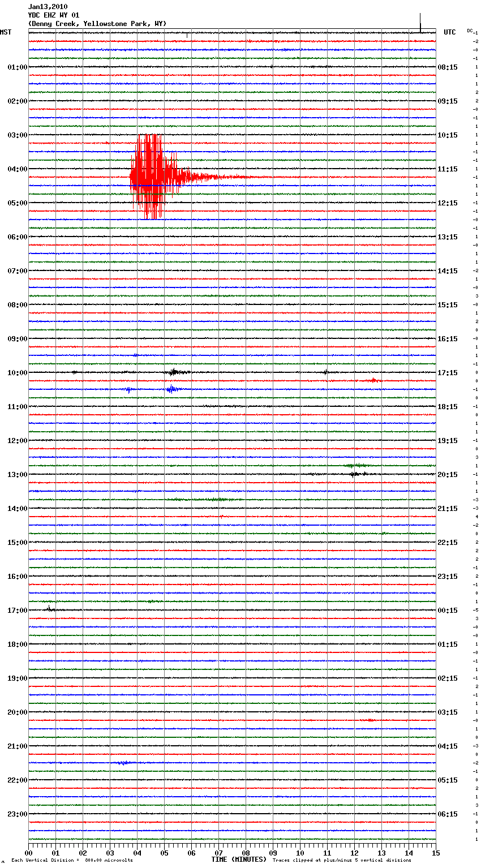The width and height of the screenshot is (481, 868).
Task: Click the 01:15 UTC time label
Action: coord(448,644)
